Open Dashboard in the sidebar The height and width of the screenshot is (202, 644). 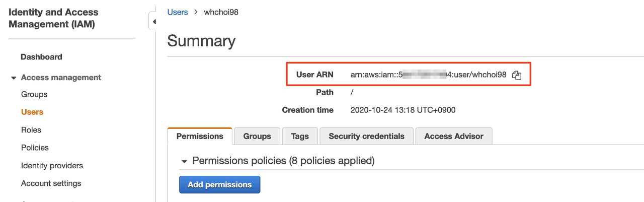(x=41, y=57)
